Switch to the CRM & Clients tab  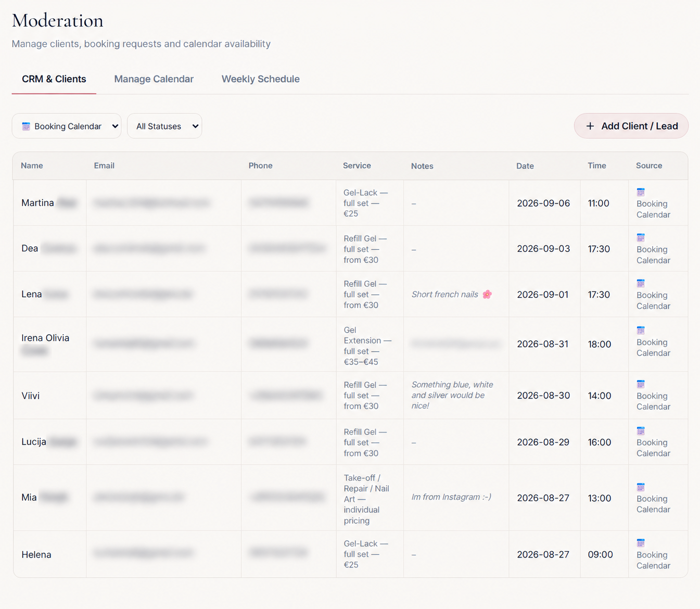tap(54, 79)
